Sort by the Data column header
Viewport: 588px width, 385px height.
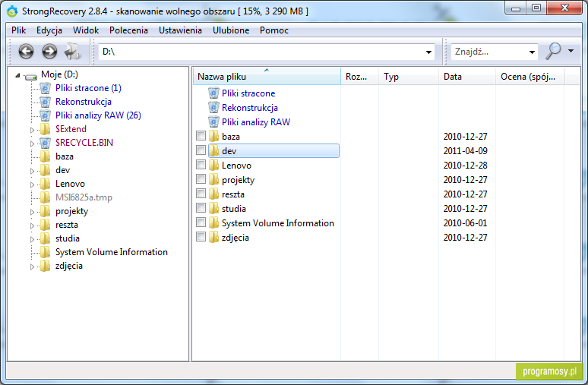[x=467, y=77]
